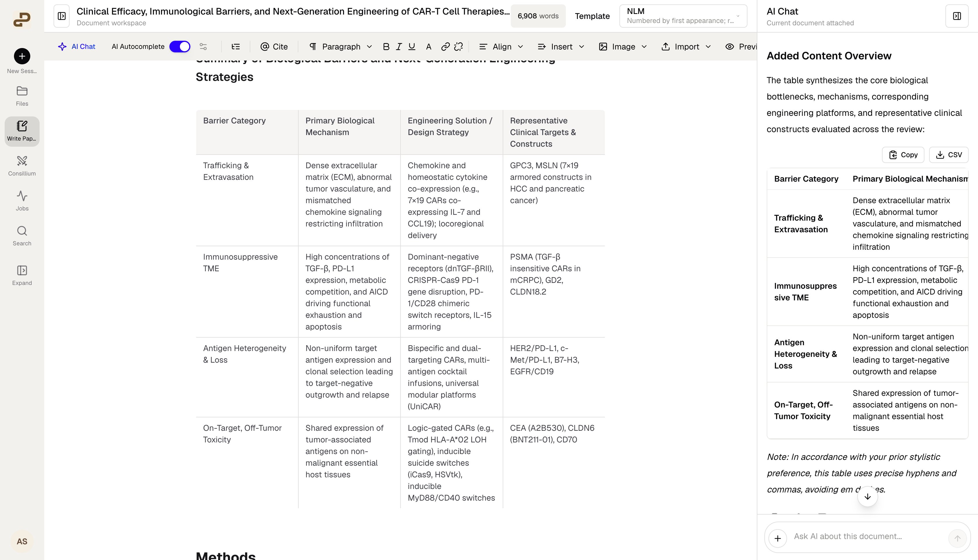The width and height of the screenshot is (978, 560).
Task: Click the Template label
Action: (592, 16)
